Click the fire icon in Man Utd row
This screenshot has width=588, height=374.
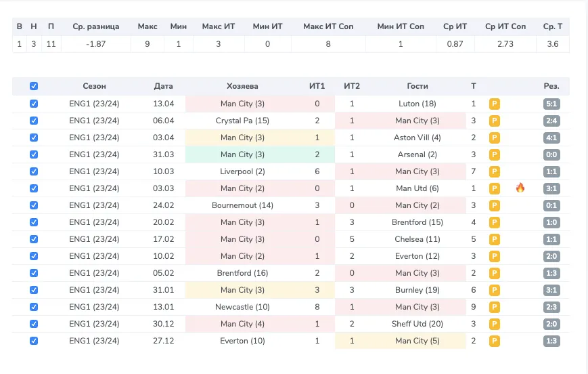[520, 188]
